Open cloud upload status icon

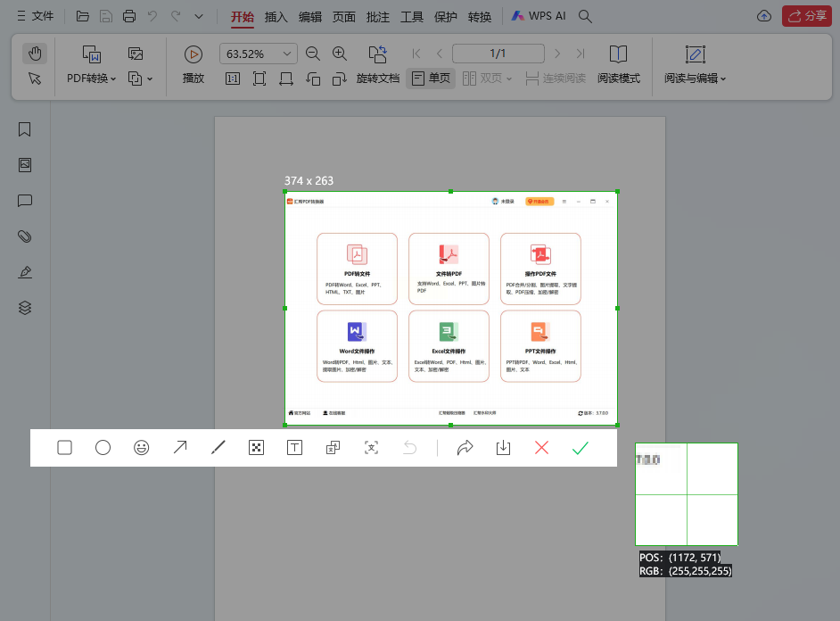coord(764,16)
